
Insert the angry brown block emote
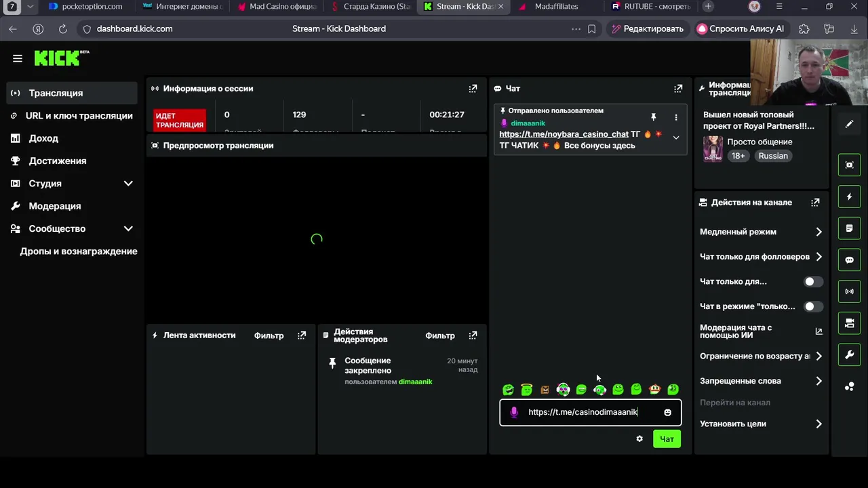coord(545,390)
